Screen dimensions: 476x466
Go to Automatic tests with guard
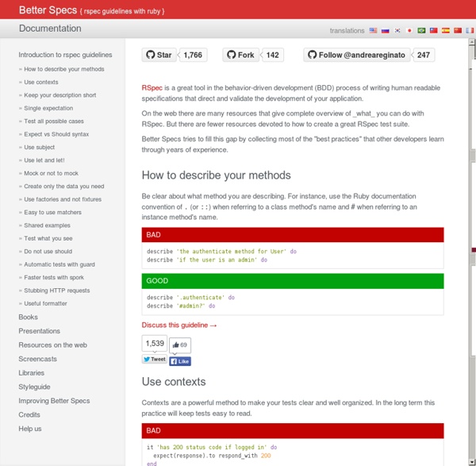[x=59, y=264]
